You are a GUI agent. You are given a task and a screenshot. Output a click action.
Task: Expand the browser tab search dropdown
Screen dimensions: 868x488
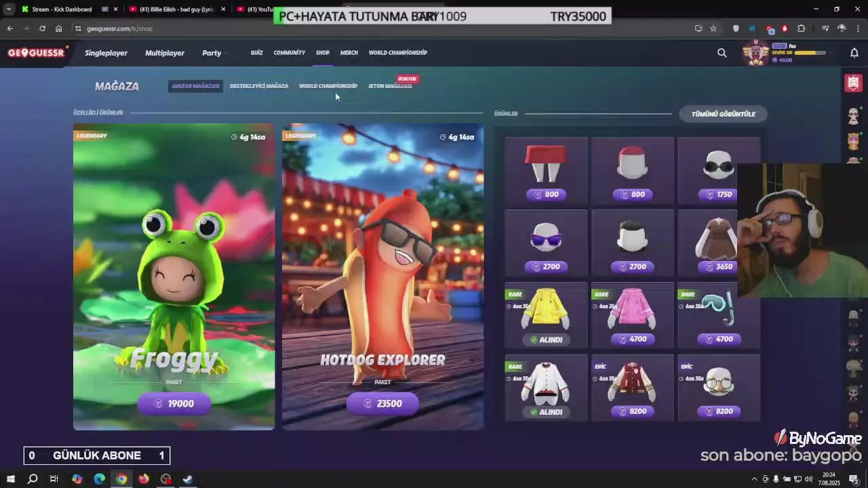point(9,9)
